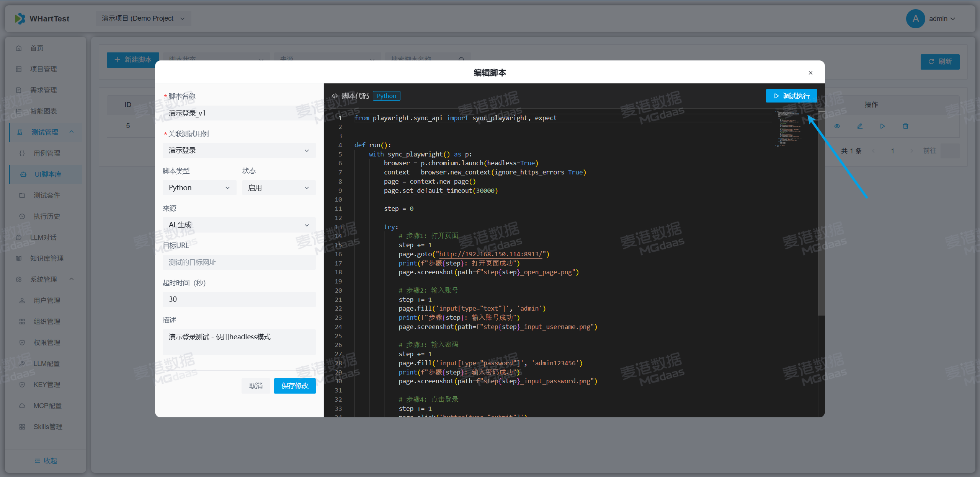980x477 pixels.
Task: Open 执行历史 in the sidebar
Action: coord(46,216)
